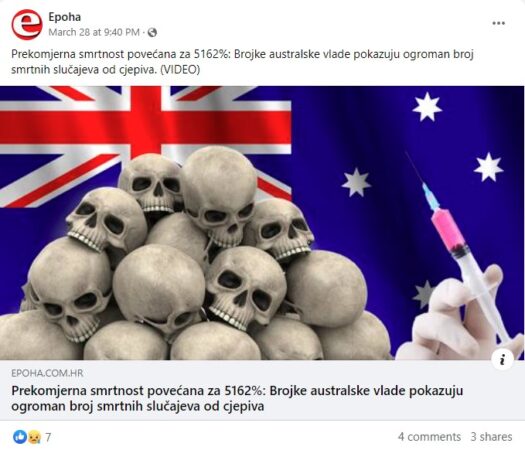
Task: Click the Union Jack part of image
Action: coord(145,134)
